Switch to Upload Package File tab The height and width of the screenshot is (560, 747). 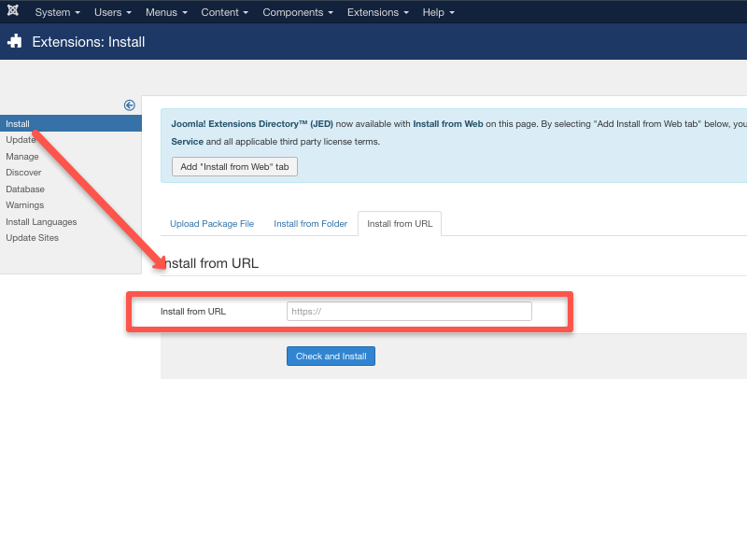click(212, 224)
